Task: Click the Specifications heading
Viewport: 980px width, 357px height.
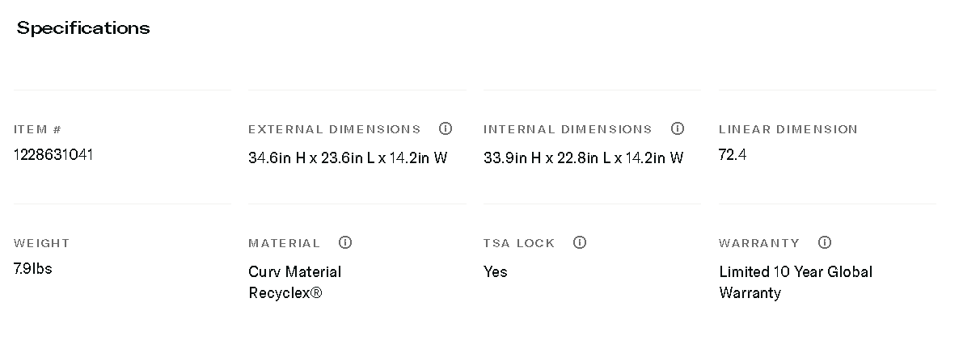Action: click(x=83, y=28)
